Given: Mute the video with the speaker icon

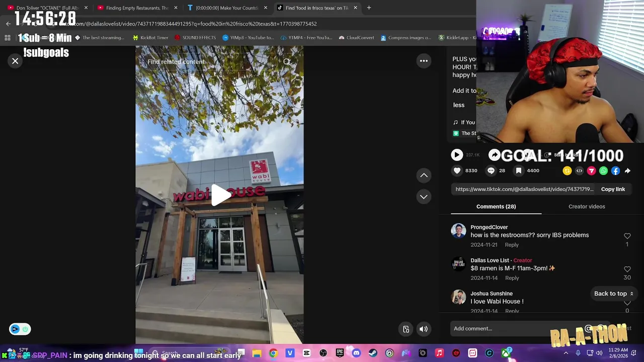Looking at the screenshot, I should point(424,329).
